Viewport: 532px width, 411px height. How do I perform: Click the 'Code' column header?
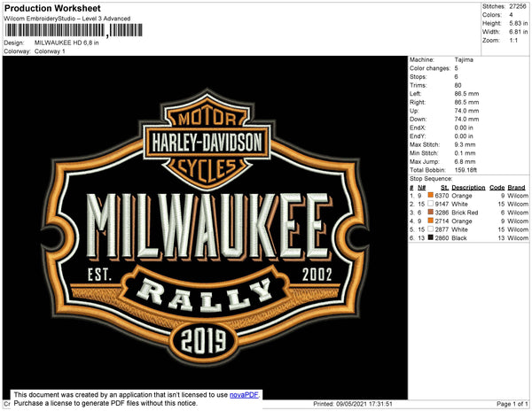pos(497,188)
